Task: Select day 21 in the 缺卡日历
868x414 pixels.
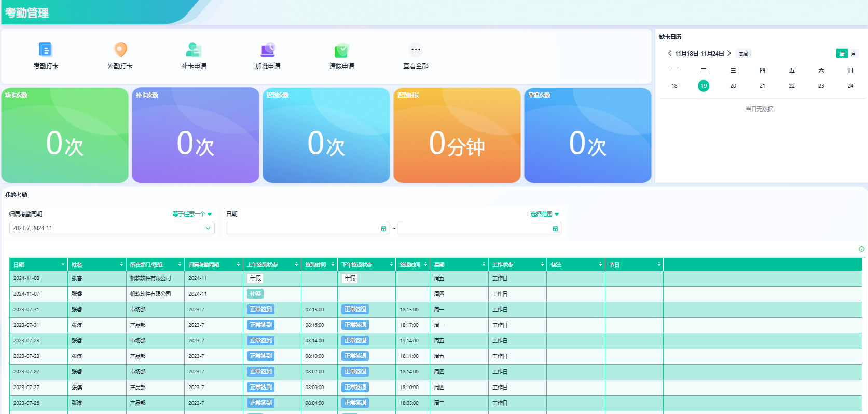Action: point(762,86)
